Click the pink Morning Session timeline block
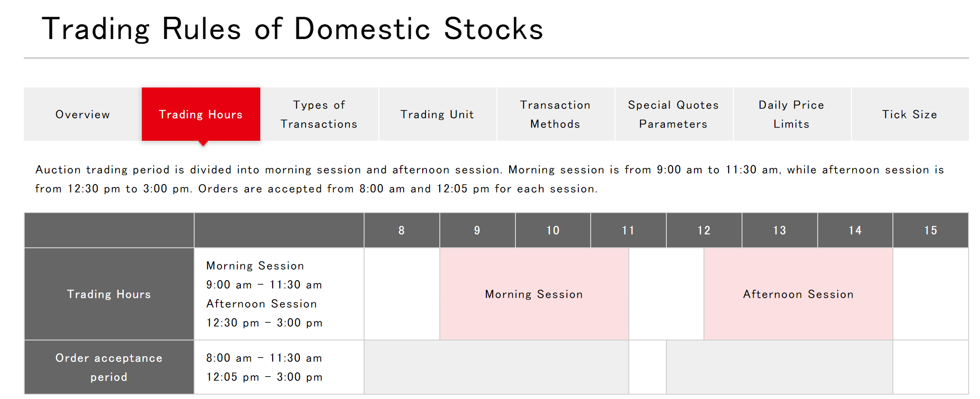This screenshot has height=399, width=980. coord(534,294)
